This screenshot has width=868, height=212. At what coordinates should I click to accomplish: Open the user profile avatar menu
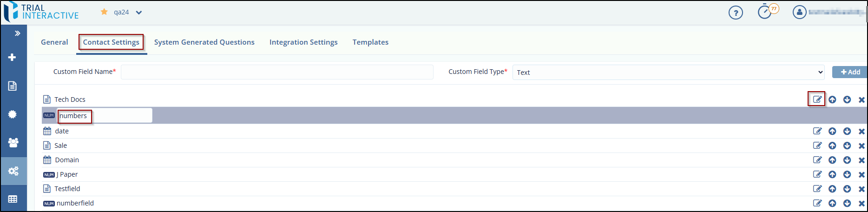click(x=799, y=13)
